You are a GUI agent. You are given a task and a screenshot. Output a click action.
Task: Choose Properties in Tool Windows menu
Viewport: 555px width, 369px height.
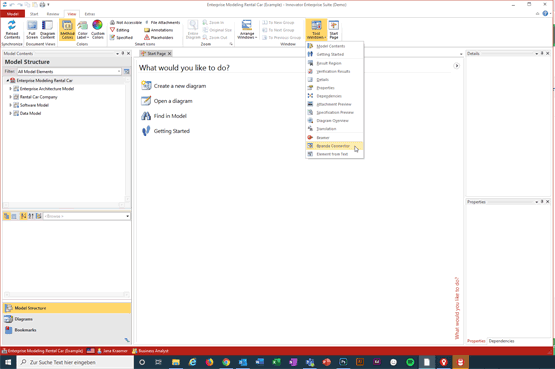click(x=334, y=88)
